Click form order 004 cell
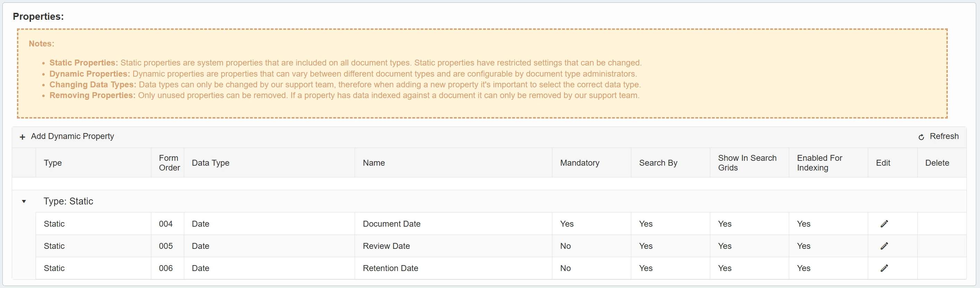 click(x=167, y=224)
